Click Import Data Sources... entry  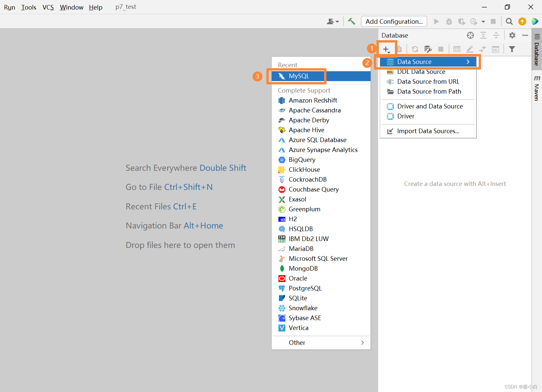[x=428, y=131]
